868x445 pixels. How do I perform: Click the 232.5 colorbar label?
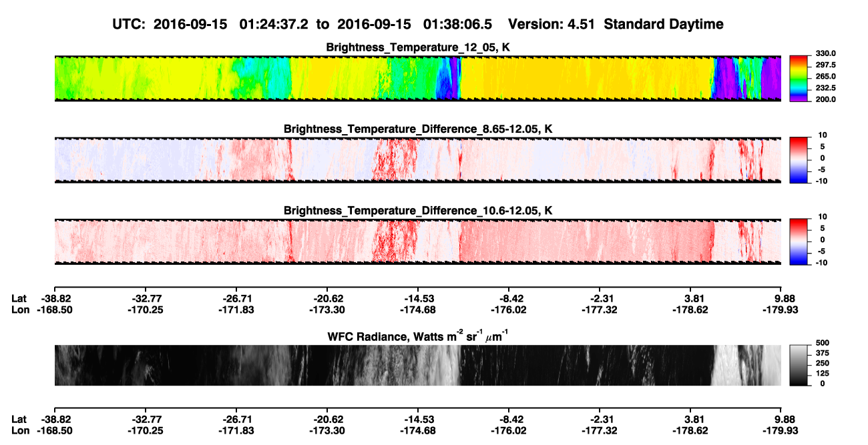825,88
